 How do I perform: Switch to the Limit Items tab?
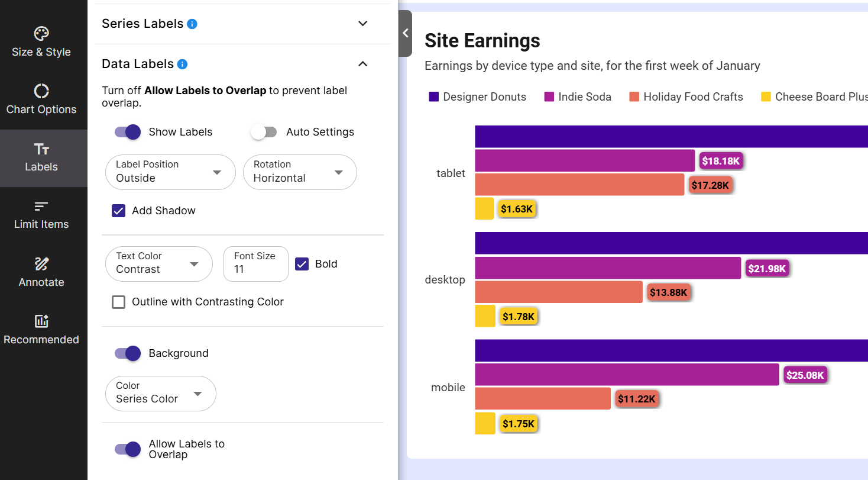coord(41,214)
